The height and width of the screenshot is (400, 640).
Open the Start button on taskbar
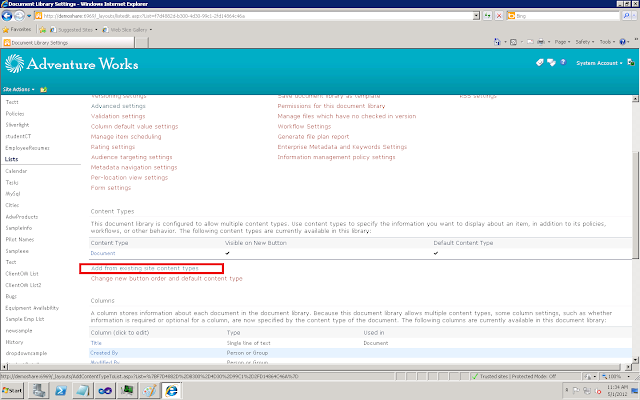(x=12, y=391)
